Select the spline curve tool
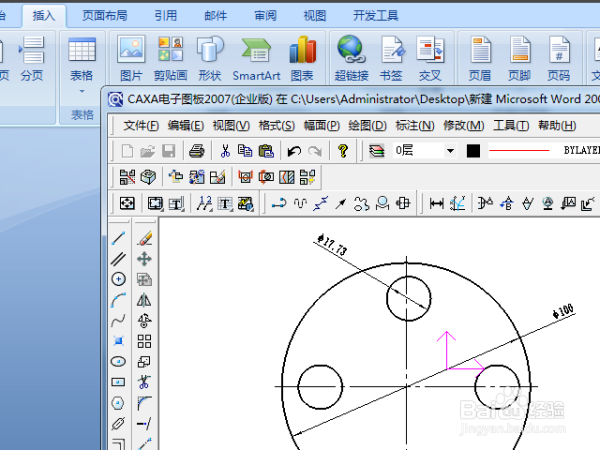 tap(118, 320)
